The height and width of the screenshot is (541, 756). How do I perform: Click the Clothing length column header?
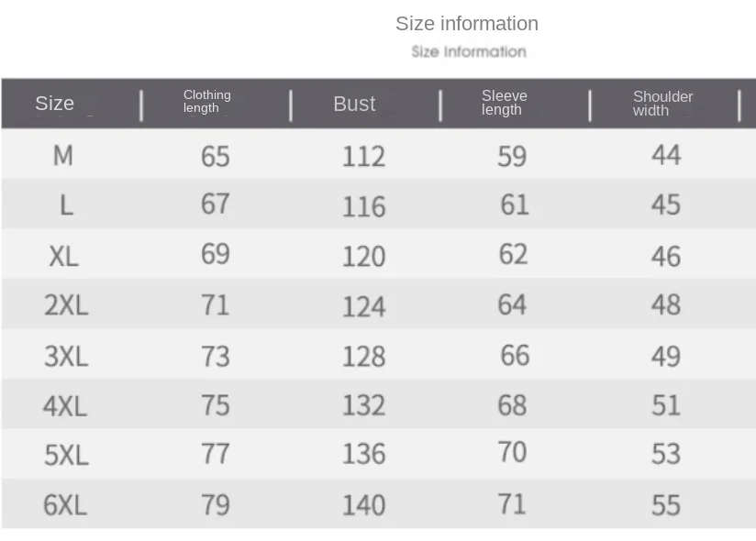tap(206, 101)
